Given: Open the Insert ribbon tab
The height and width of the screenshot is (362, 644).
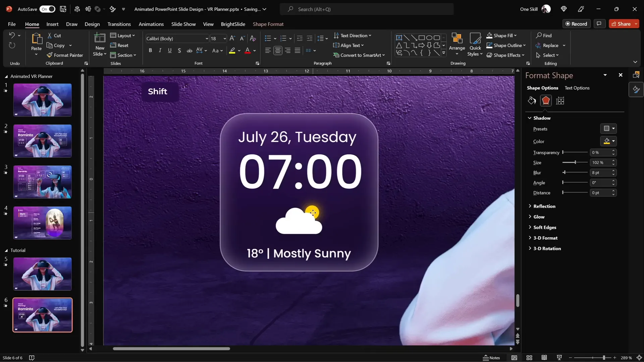Looking at the screenshot, I should coord(52,24).
